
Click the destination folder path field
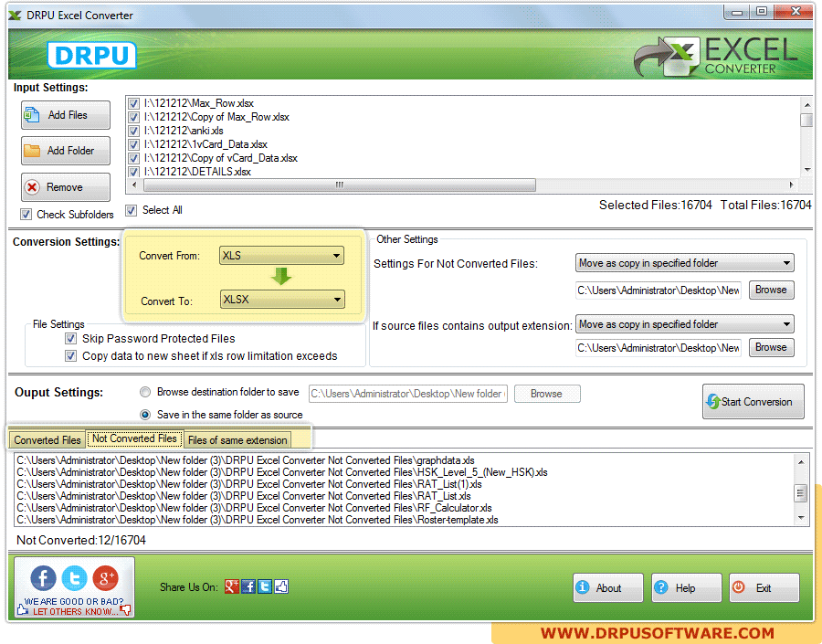click(408, 394)
